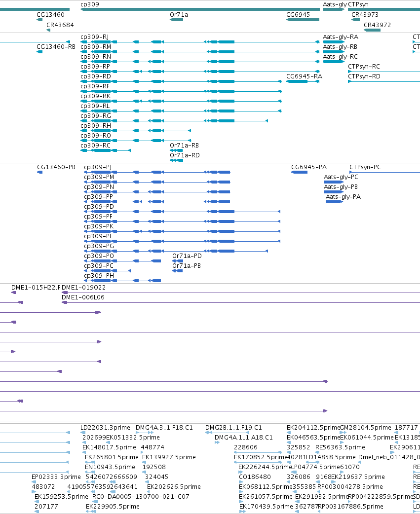Click EST label DMG4A.1_1.A18.C1

(244, 437)
